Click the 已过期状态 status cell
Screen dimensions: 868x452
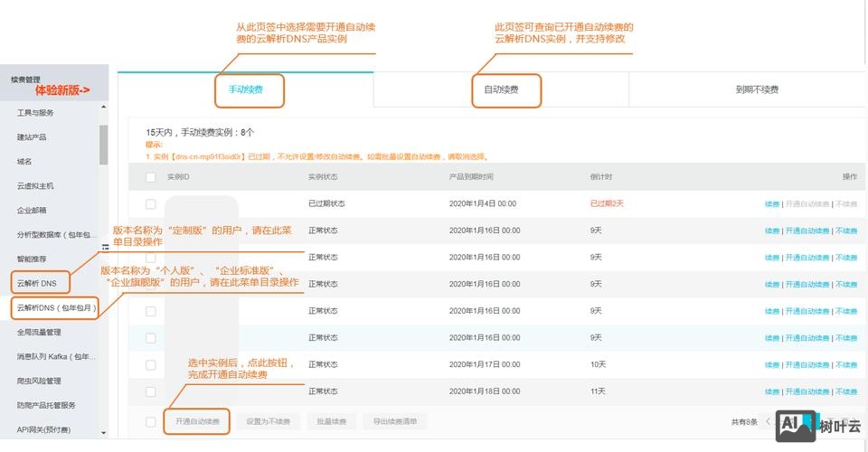326,203
